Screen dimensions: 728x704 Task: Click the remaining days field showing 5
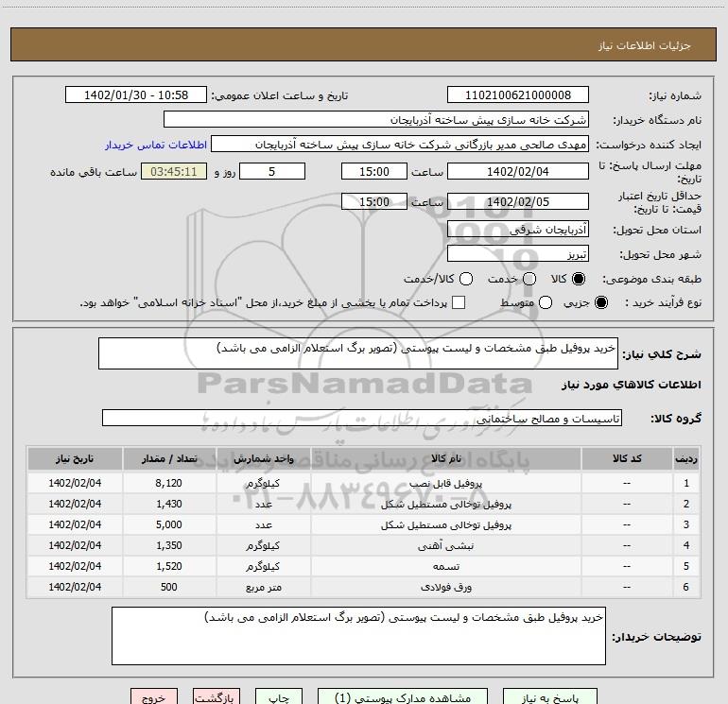(x=272, y=171)
